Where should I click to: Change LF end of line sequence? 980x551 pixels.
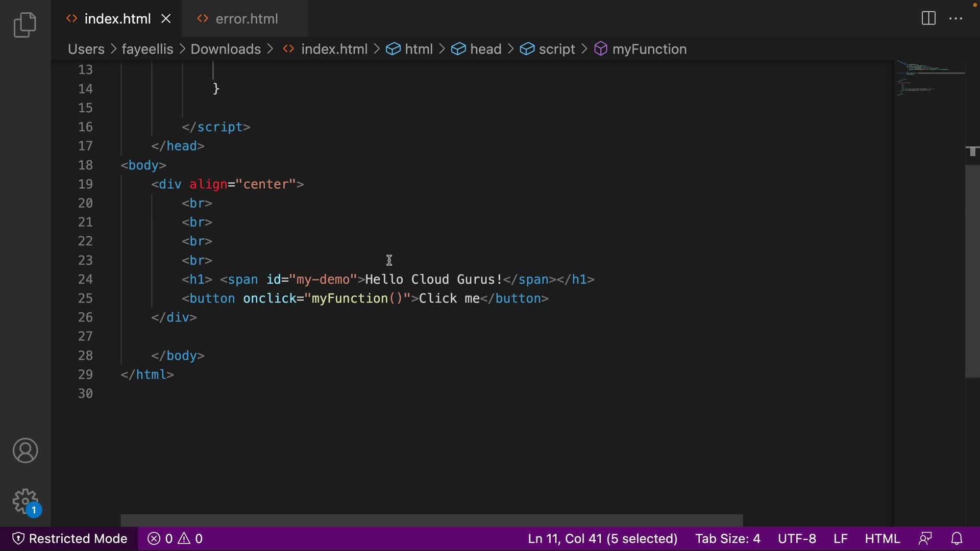[x=840, y=539]
